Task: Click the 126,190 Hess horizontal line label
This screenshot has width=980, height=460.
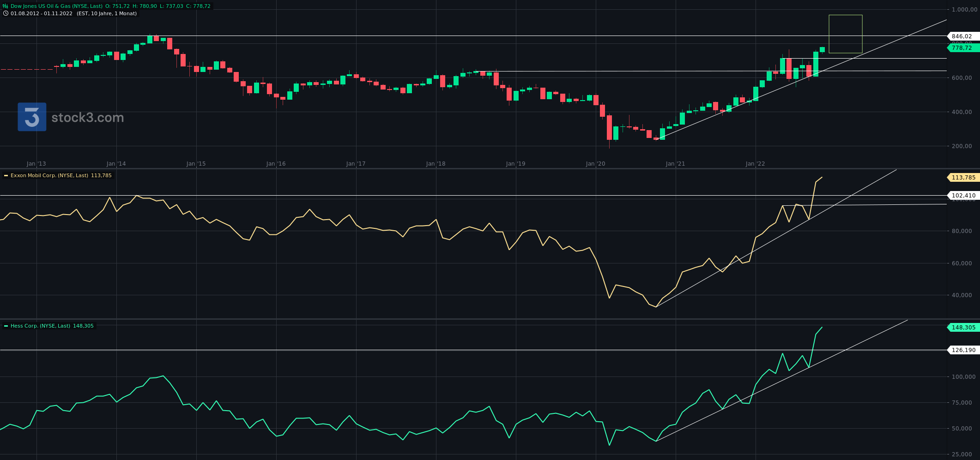Action: (963, 350)
